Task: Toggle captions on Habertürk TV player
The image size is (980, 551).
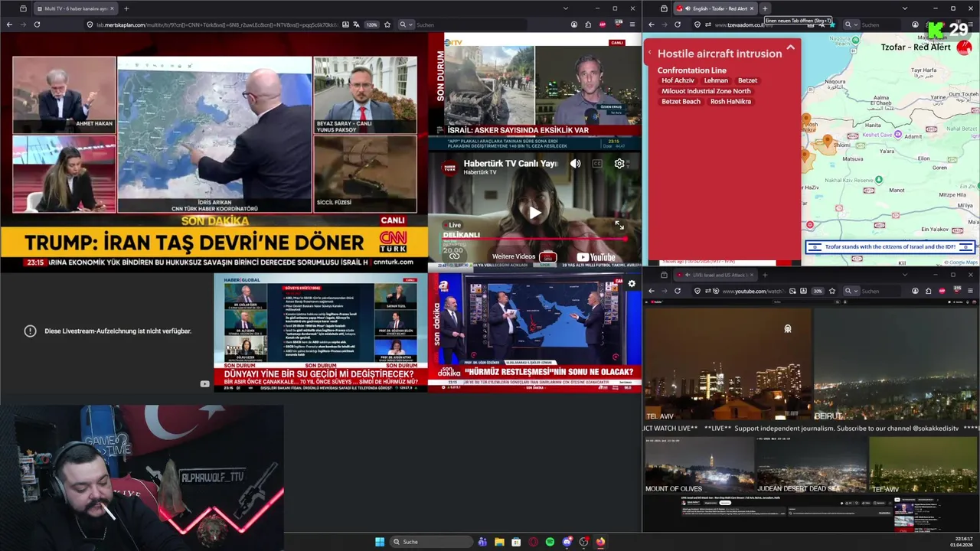Action: click(x=597, y=164)
